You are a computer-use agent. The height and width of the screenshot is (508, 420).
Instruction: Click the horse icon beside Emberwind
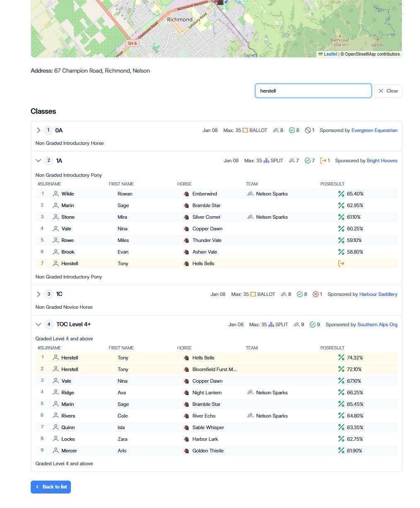point(186,194)
